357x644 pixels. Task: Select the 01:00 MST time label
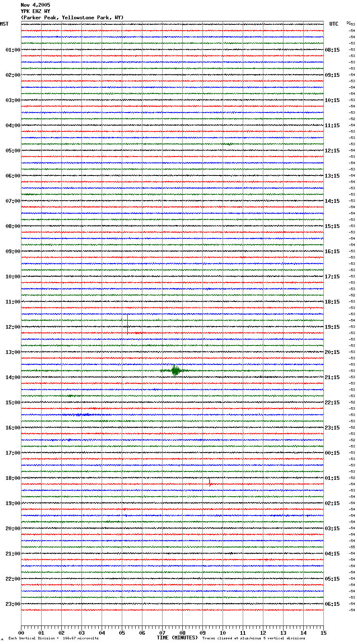[x=13, y=50]
